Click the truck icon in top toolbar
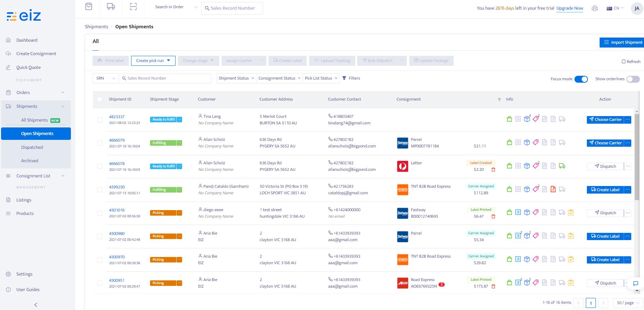The height and width of the screenshot is (310, 644). point(111,7)
